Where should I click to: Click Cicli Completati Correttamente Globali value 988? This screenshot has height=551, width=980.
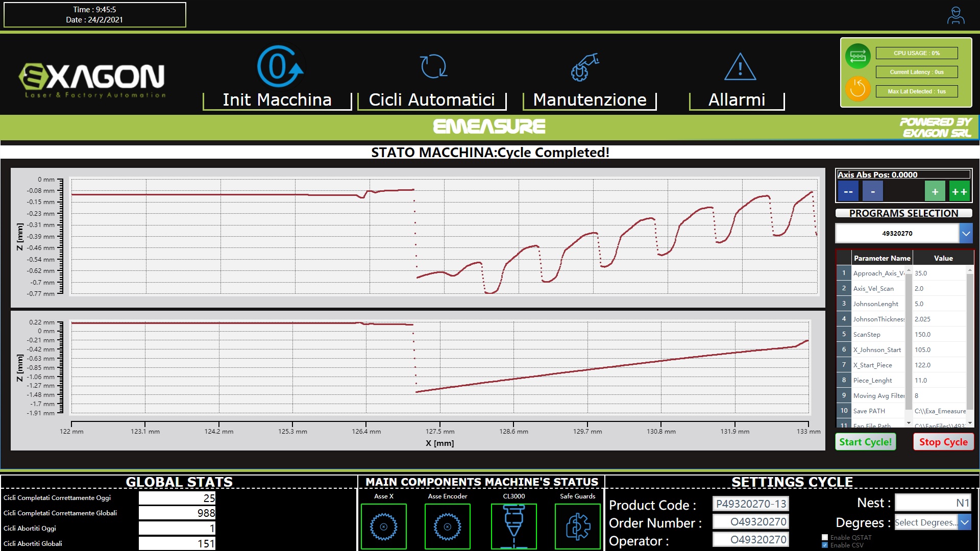coord(177,513)
